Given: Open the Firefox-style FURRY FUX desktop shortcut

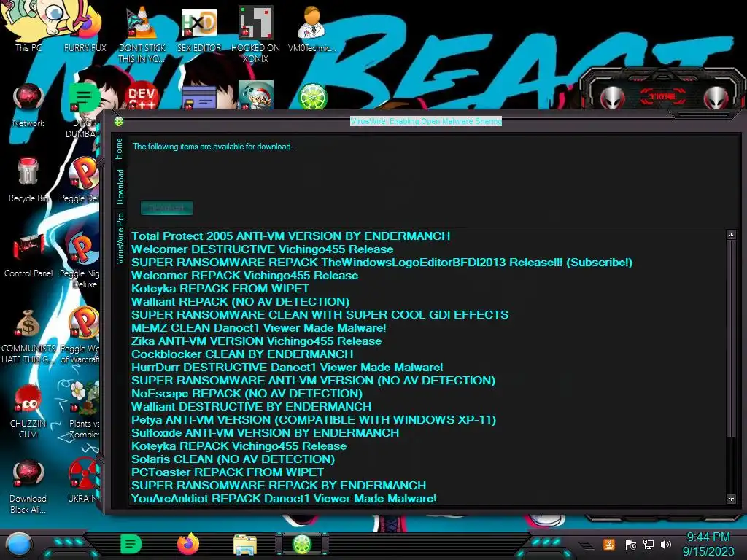Looking at the screenshot, I should coord(86,28).
